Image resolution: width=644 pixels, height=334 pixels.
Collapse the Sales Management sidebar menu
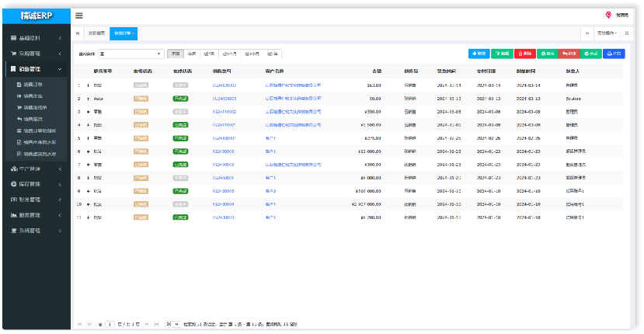(x=37, y=69)
